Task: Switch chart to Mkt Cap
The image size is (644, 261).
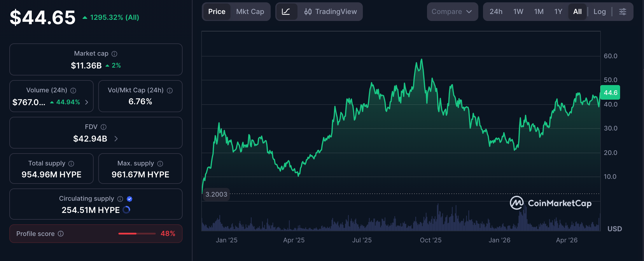Action: (x=250, y=12)
